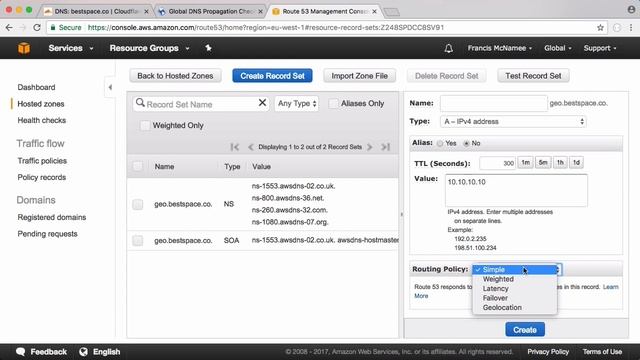Click the AWS cube logo icon

24,48
